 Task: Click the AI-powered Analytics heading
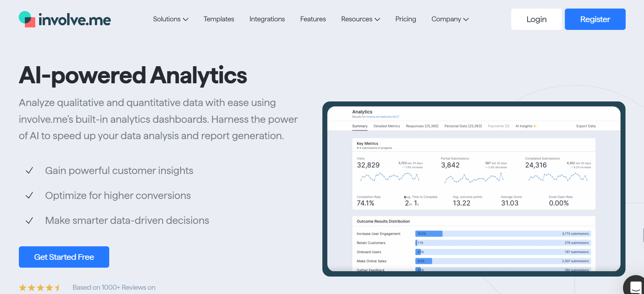tap(133, 75)
